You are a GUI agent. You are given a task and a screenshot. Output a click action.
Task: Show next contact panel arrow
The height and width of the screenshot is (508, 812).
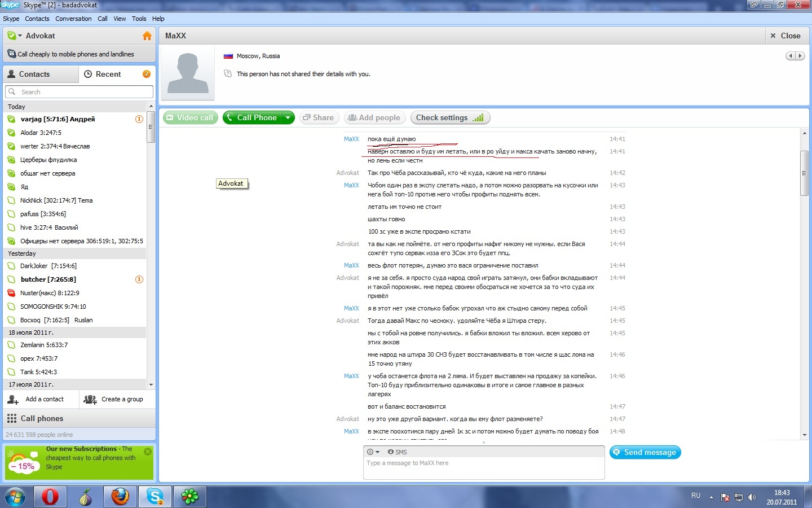click(800, 55)
